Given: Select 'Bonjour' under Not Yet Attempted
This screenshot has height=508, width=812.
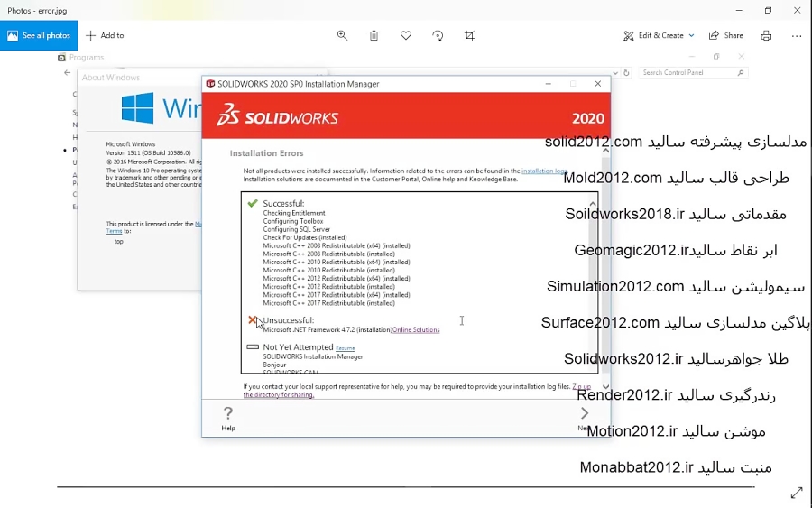Looking at the screenshot, I should click(274, 365).
